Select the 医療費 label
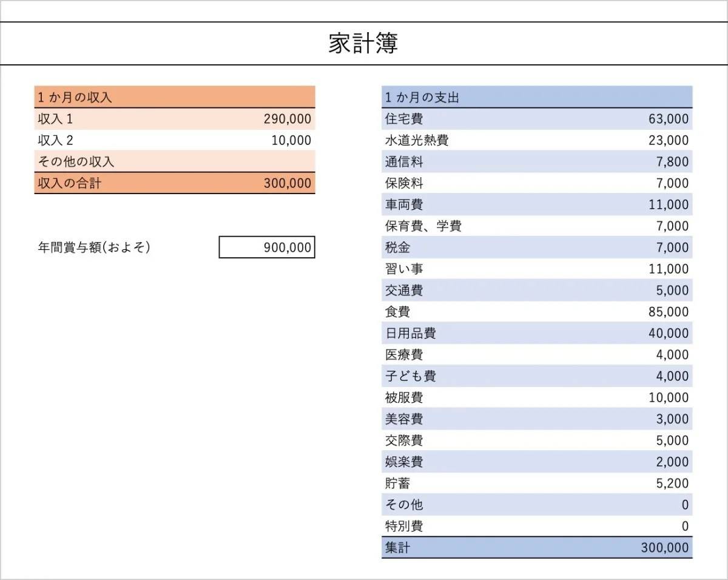 (404, 355)
